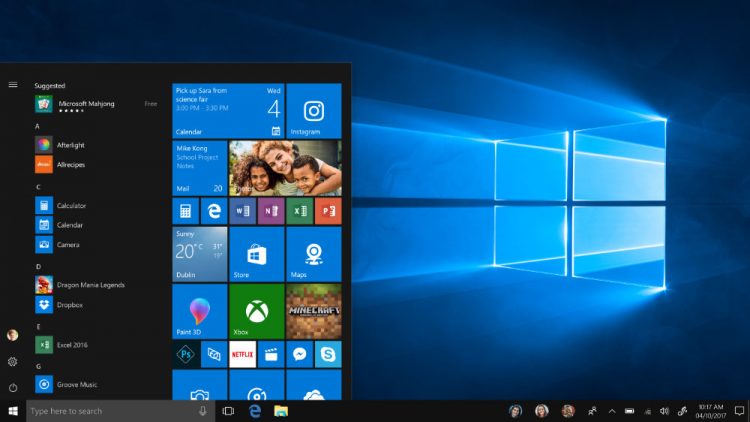The image size is (750, 422).
Task: Open the Skype tile
Action: [328, 355]
